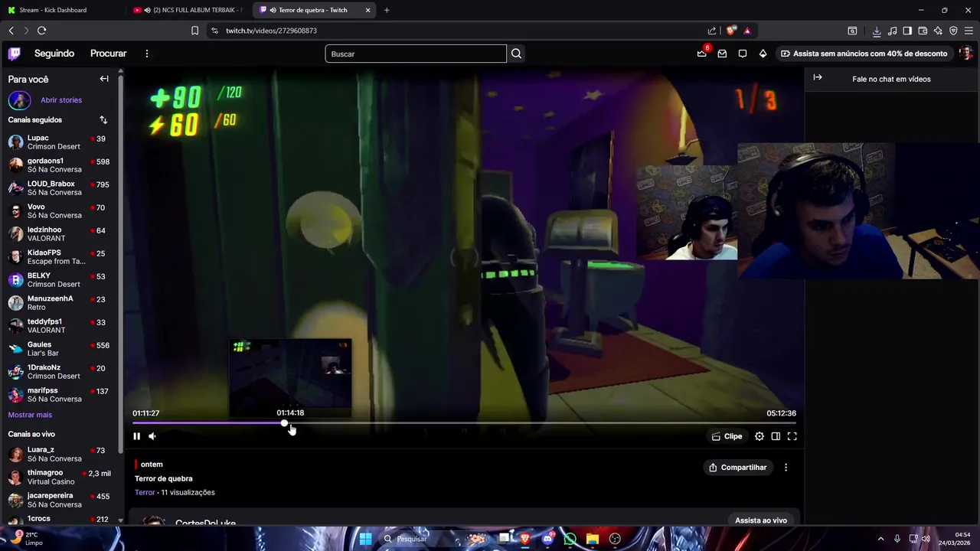980x551 pixels.
Task: Open the Get Bits diamond icon
Action: tap(763, 54)
